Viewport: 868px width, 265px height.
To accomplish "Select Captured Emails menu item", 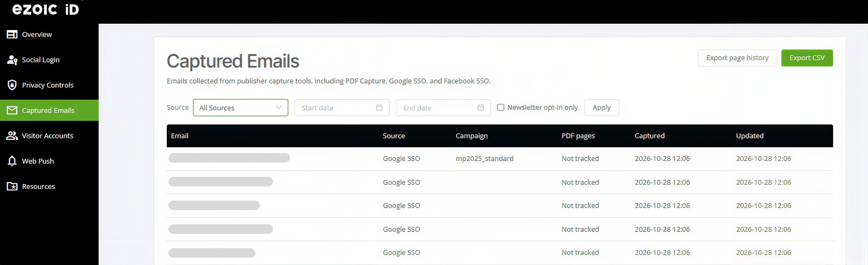I will pyautogui.click(x=49, y=110).
